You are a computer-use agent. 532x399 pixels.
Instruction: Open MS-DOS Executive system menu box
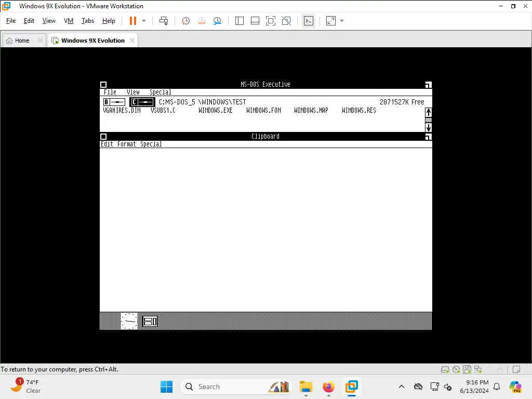(103, 85)
